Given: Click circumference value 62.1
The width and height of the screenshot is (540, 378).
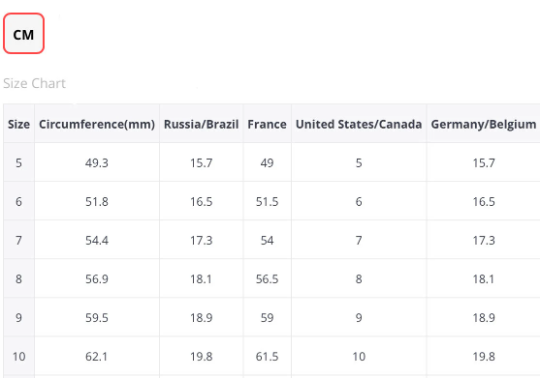Looking at the screenshot, I should tap(96, 356).
